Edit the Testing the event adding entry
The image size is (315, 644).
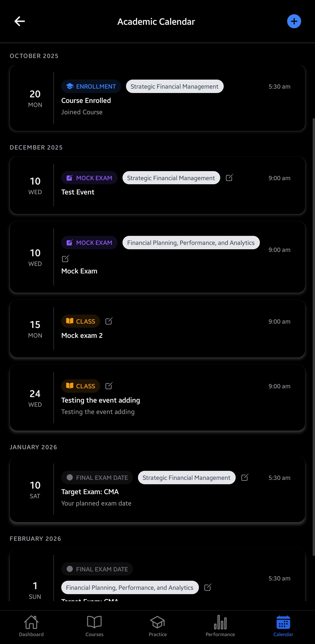coord(108,386)
